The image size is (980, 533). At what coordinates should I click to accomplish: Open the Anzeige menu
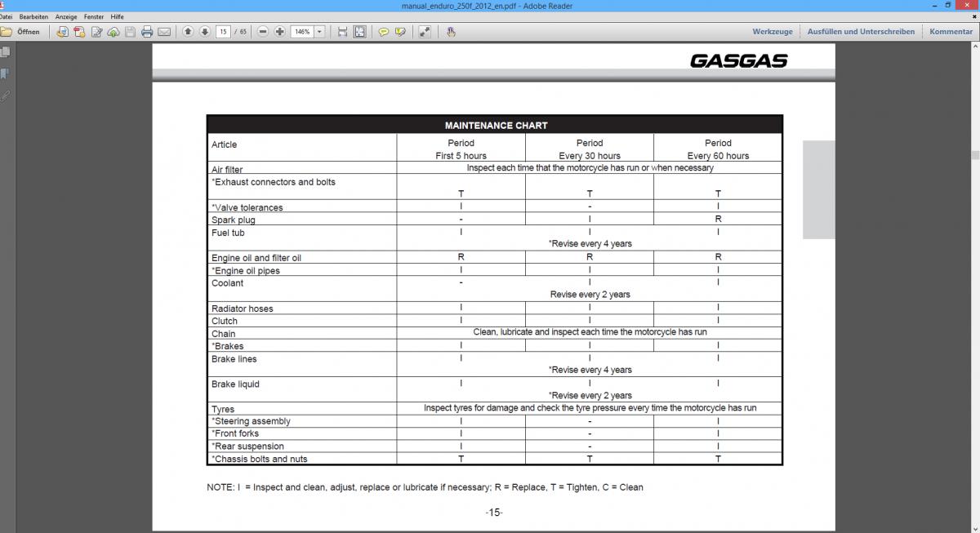pyautogui.click(x=66, y=16)
